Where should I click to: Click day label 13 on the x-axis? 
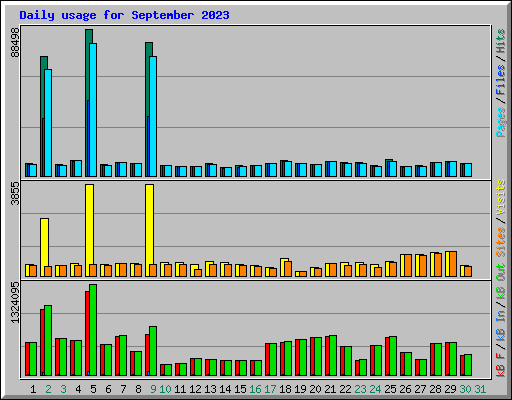[x=210, y=389]
